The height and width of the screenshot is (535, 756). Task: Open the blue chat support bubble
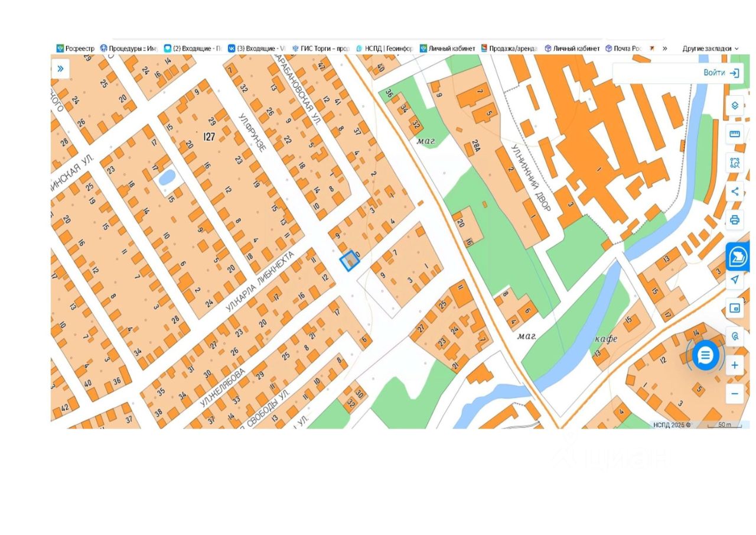click(x=705, y=355)
